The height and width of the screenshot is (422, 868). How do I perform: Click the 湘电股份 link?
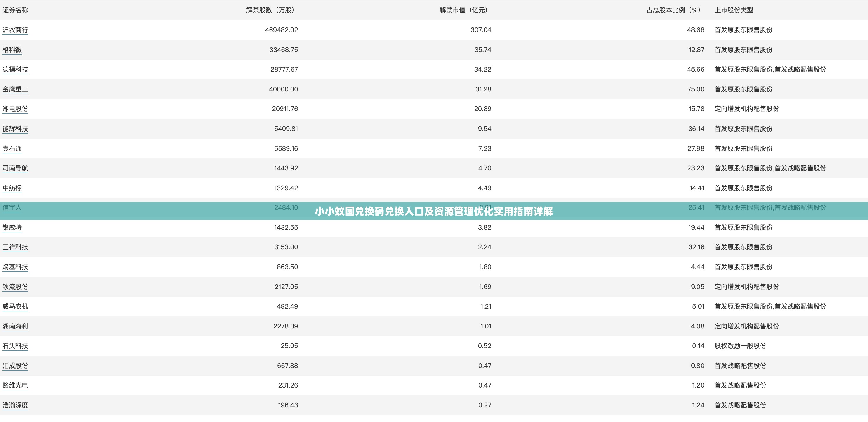pos(15,109)
